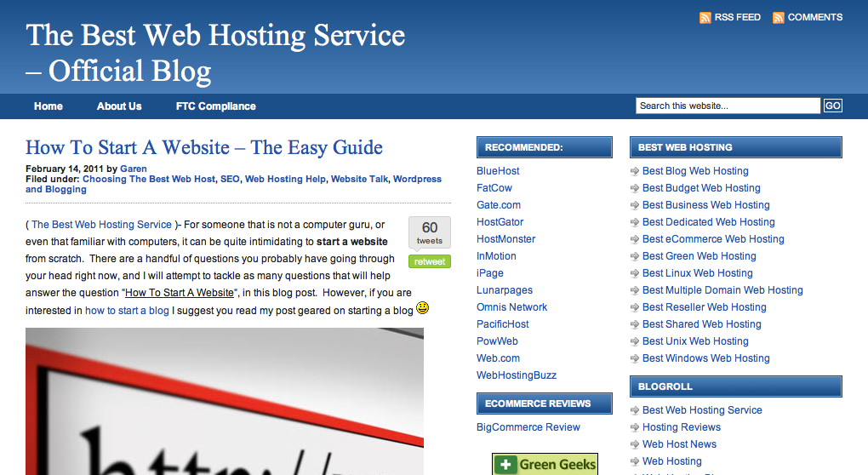Open the PowWeb link
Viewport: 868px width, 475px height.
[497, 341]
